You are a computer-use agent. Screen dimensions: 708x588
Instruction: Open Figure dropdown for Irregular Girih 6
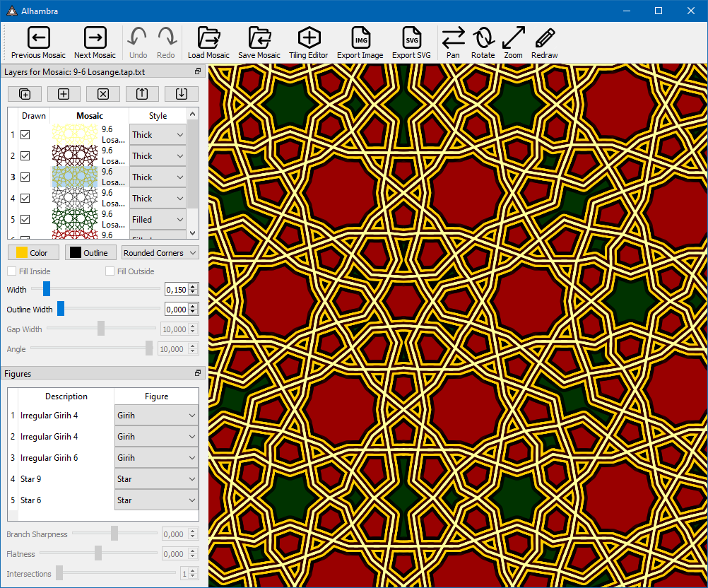click(156, 458)
